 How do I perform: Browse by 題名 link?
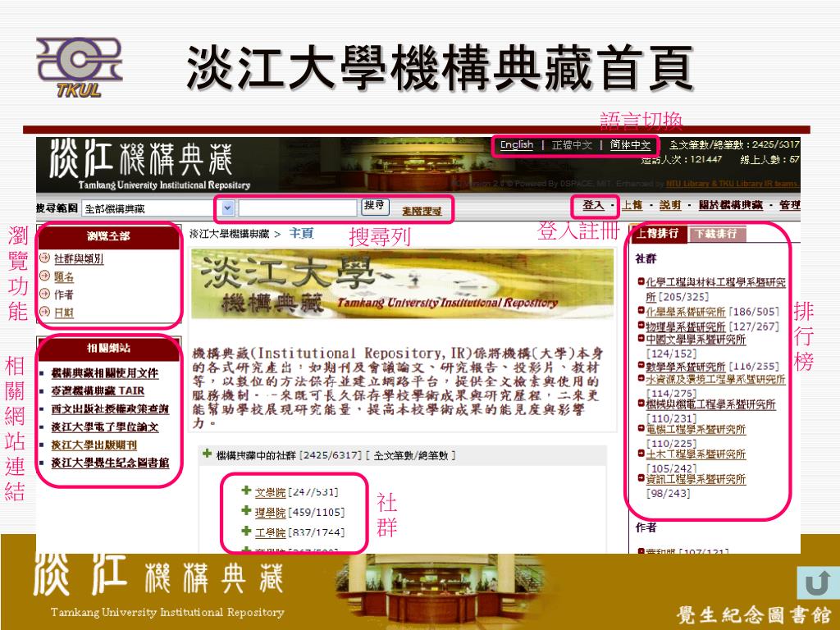click(64, 276)
